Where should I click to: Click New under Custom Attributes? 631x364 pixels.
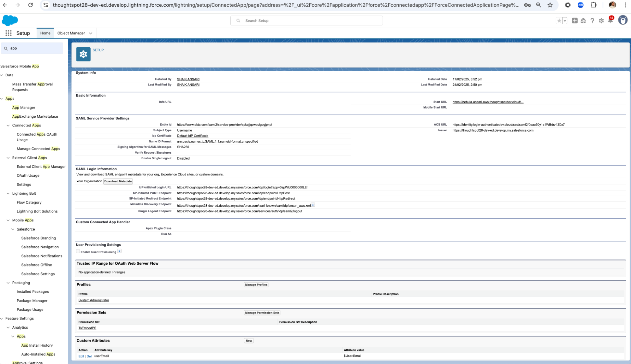[248, 340]
